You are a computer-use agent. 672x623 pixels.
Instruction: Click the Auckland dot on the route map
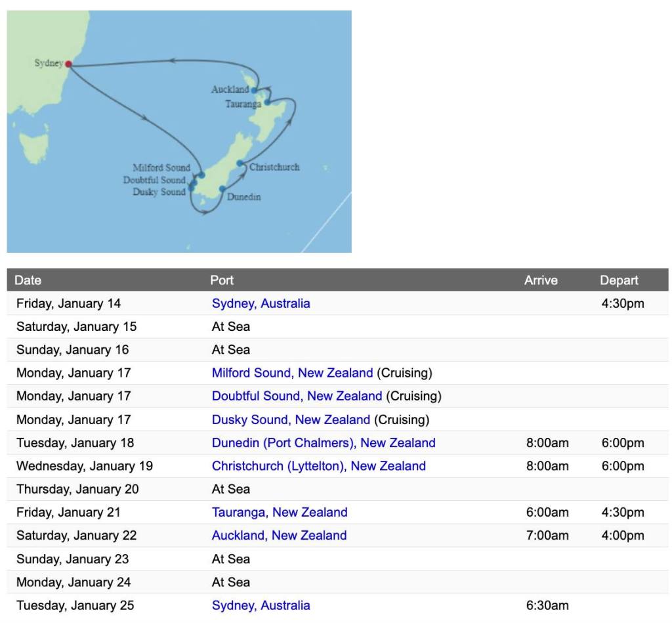click(255, 90)
